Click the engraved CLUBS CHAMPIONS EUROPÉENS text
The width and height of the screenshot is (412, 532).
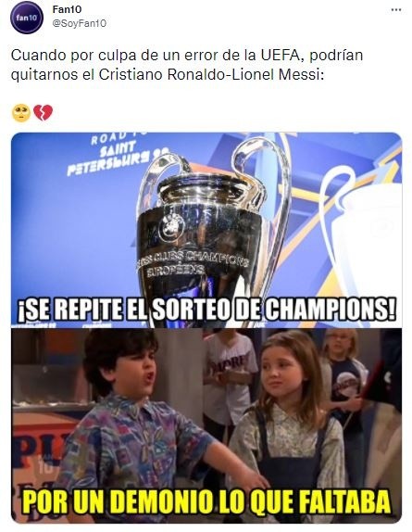194,263
